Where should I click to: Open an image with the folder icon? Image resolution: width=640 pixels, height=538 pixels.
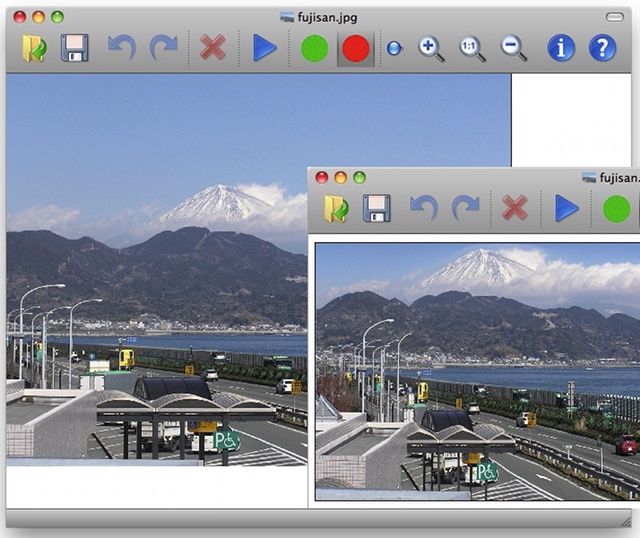point(34,48)
